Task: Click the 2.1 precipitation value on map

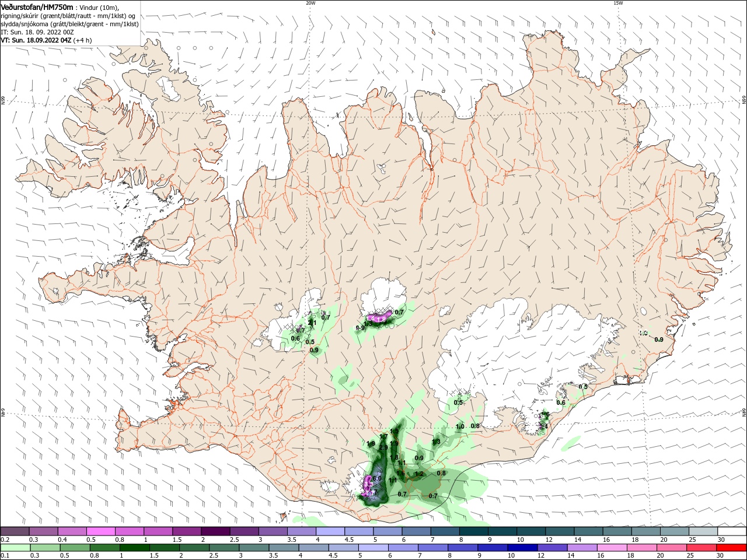Action: (312, 323)
